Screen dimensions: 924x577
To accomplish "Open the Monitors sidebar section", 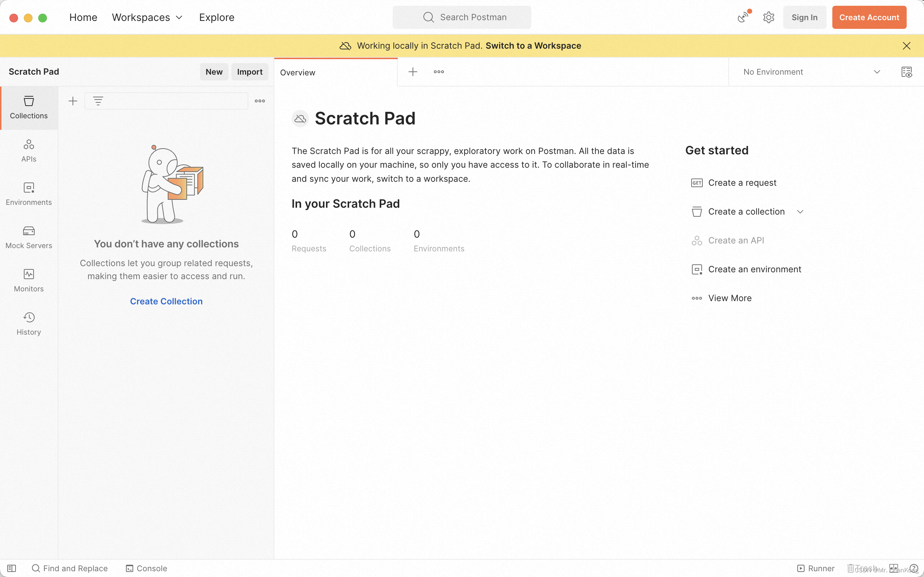I will [x=29, y=280].
